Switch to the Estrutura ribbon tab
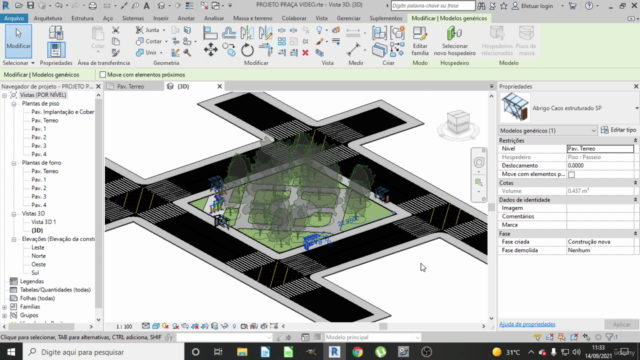The width and height of the screenshot is (640, 360). pos(82,18)
